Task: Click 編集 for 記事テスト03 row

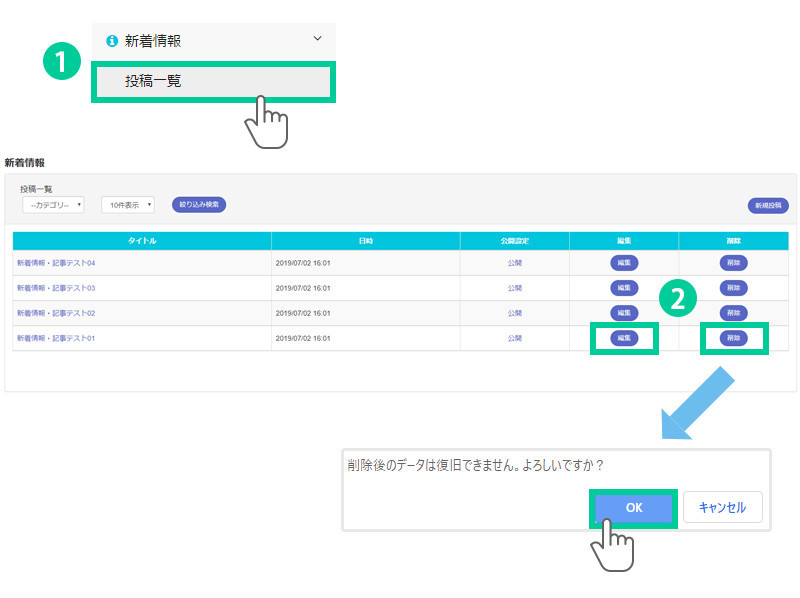Action: (624, 288)
